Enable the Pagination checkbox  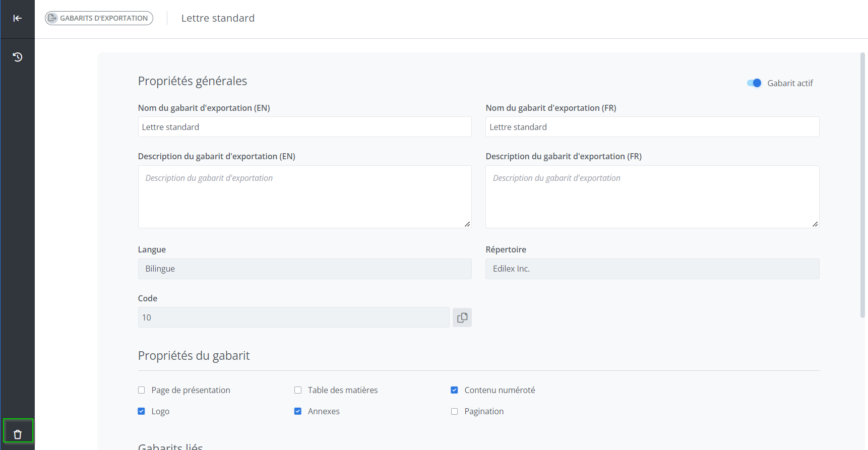tap(454, 411)
